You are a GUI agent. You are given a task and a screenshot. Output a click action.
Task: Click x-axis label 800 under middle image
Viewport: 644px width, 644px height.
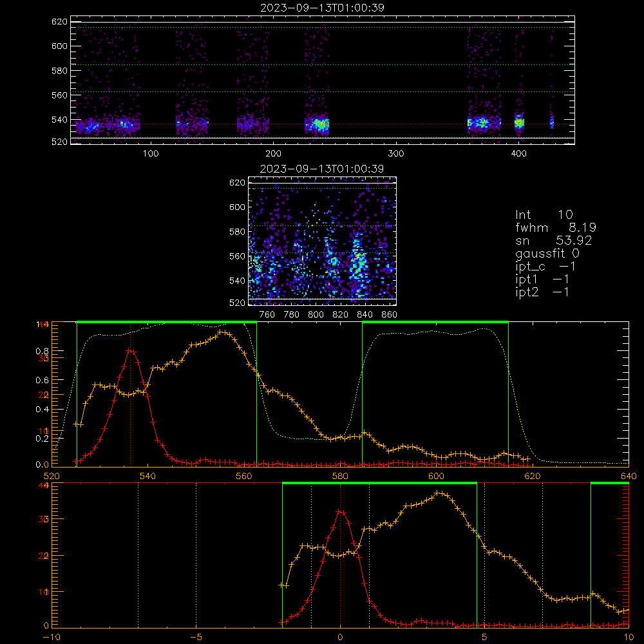coord(316,315)
